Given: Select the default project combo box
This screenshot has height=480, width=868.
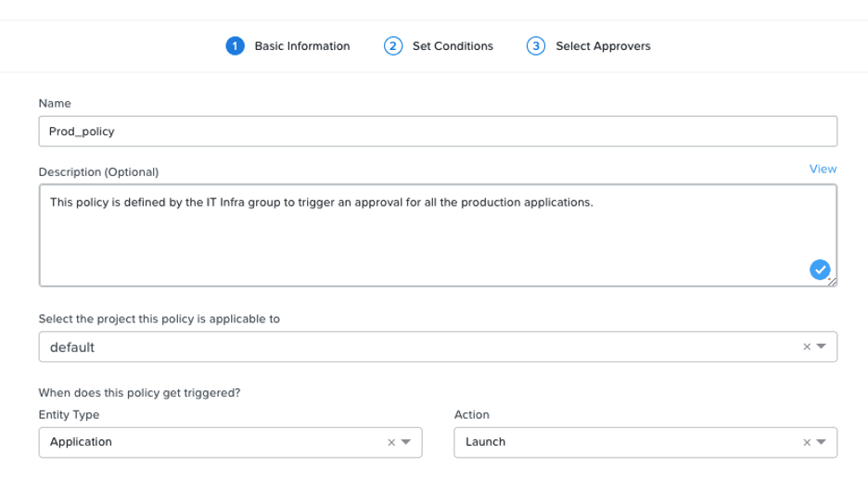Looking at the screenshot, I should [438, 347].
